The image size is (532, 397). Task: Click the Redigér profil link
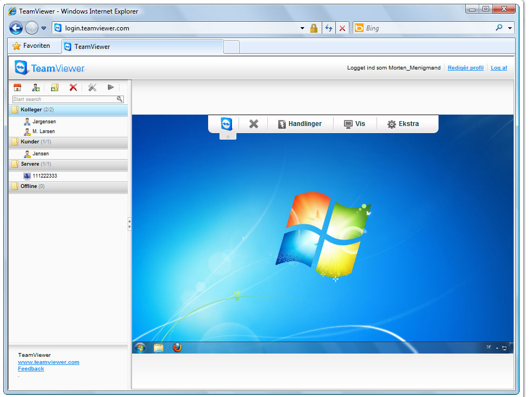[465, 68]
